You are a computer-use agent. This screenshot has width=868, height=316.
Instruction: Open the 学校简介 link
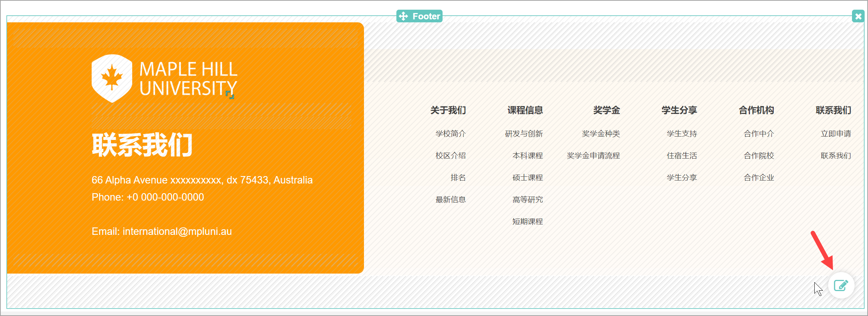pos(450,134)
